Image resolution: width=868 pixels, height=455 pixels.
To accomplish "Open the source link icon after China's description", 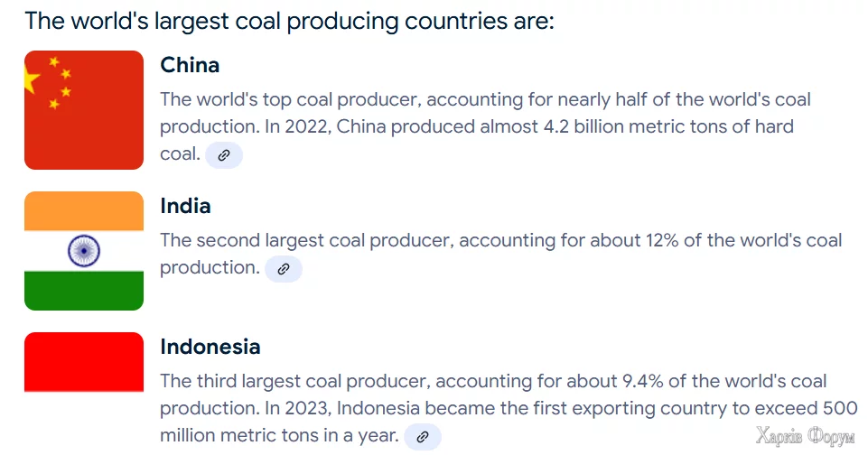I will 224,155.
